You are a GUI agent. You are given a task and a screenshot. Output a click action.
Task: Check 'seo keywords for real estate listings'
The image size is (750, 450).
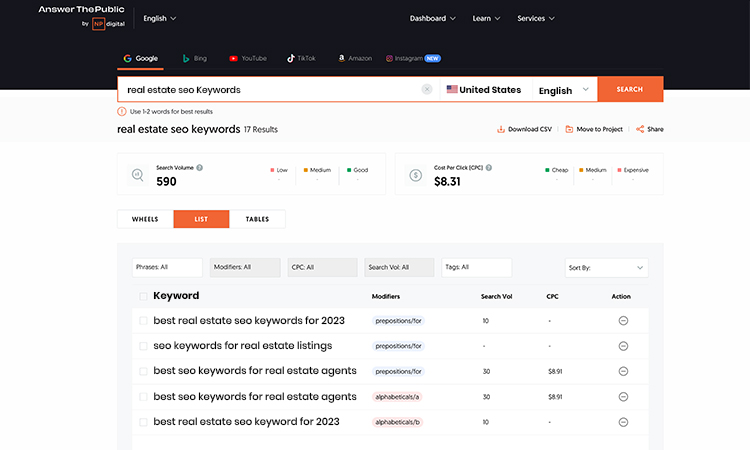(143, 346)
